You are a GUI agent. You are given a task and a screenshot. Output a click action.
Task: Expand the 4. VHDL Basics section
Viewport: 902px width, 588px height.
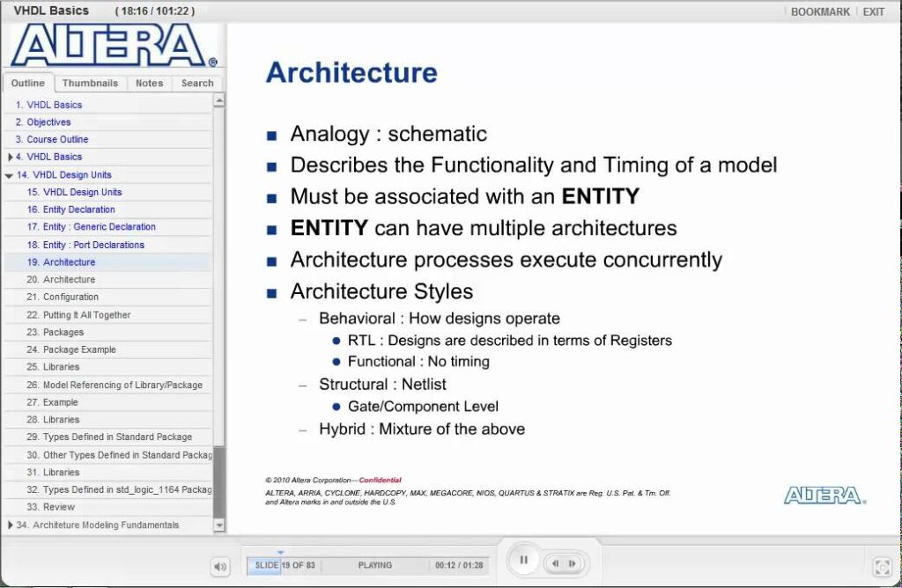click(11, 157)
